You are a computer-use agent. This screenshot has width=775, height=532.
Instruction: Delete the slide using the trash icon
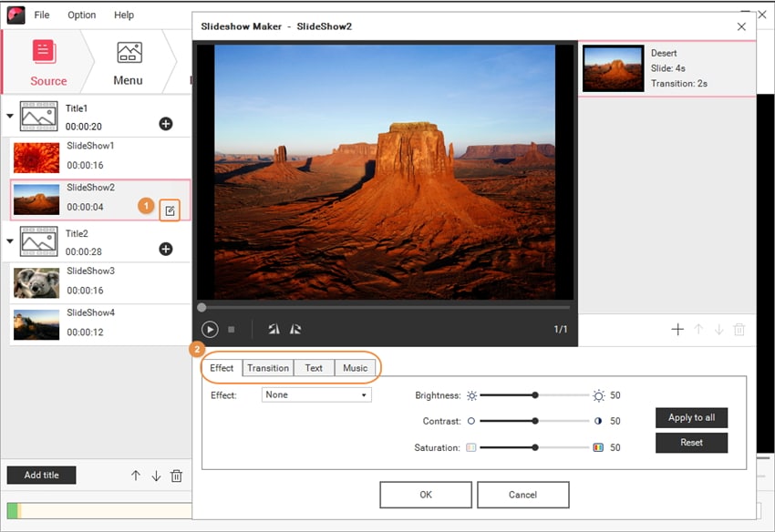click(739, 330)
